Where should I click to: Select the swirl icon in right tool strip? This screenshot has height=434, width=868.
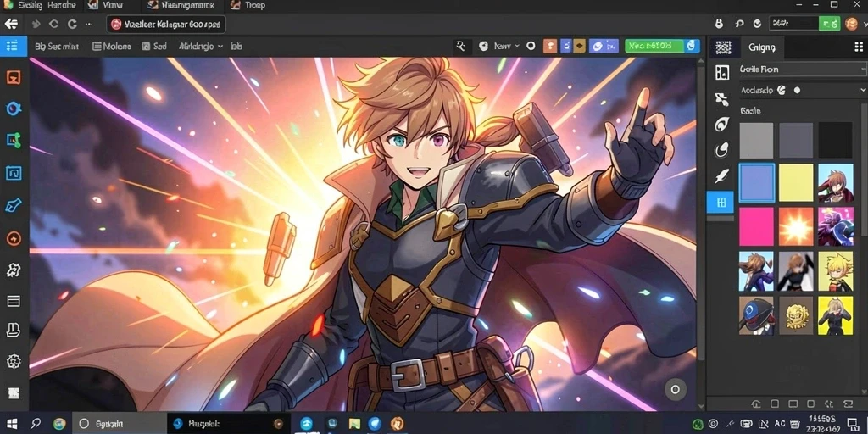[721, 124]
